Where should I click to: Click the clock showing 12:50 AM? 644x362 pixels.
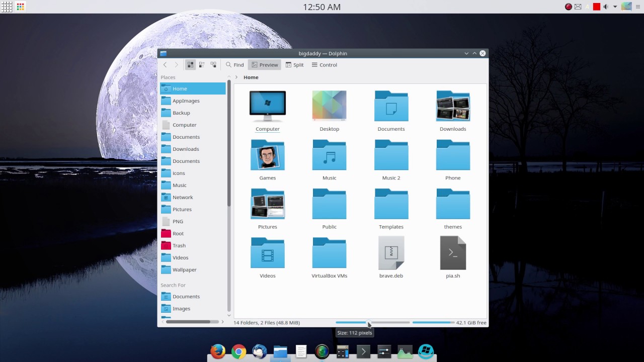[x=322, y=7]
